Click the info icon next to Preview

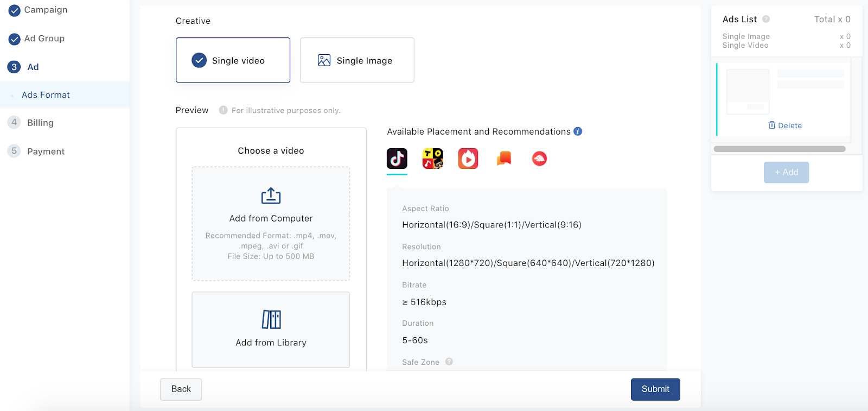223,110
